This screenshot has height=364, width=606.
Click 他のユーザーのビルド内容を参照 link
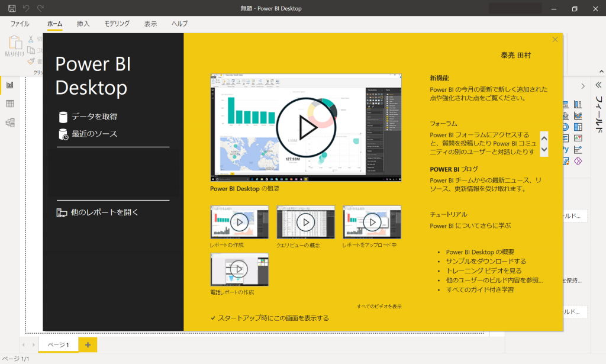494,280
